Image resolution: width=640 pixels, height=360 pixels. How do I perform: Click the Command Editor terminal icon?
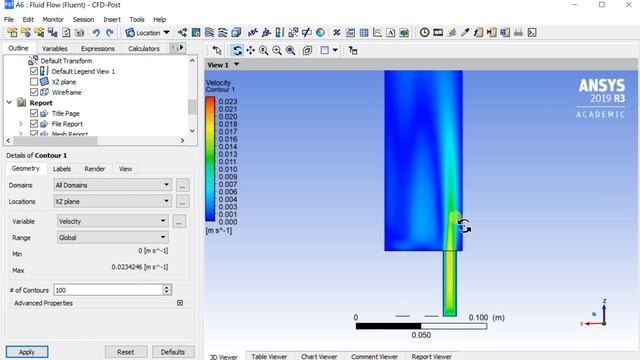coord(532,33)
